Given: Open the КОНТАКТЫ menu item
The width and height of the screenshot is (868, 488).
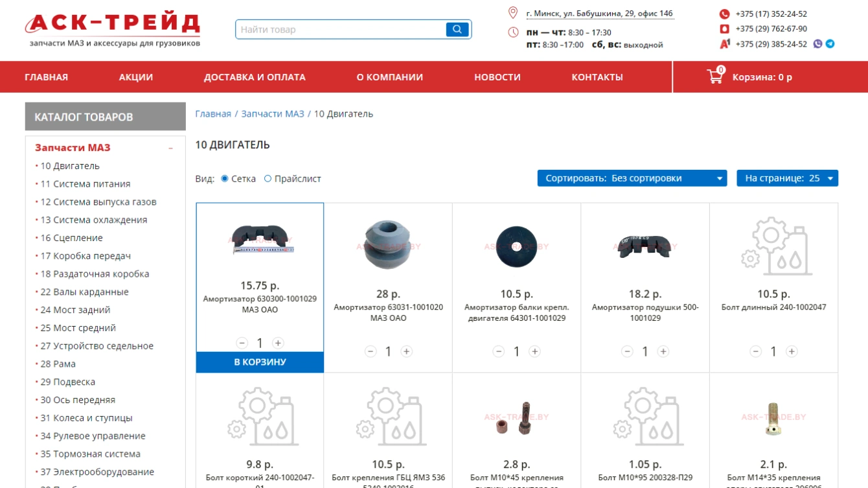Looking at the screenshot, I should [x=597, y=77].
